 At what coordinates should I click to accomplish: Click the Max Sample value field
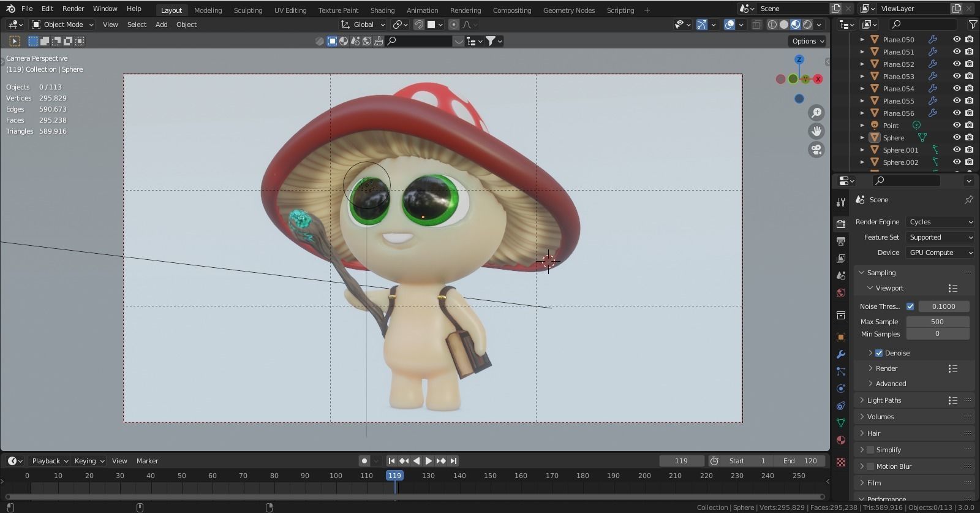click(x=938, y=322)
